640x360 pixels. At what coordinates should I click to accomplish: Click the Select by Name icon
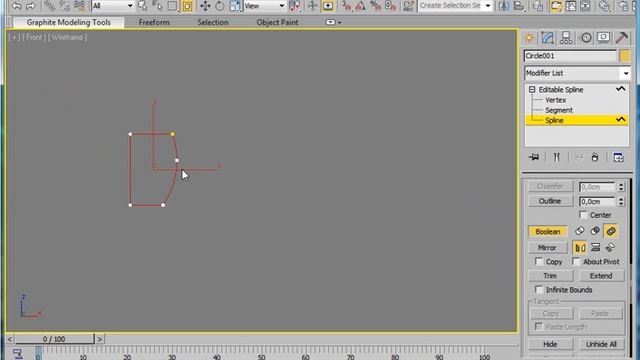pos(142,6)
